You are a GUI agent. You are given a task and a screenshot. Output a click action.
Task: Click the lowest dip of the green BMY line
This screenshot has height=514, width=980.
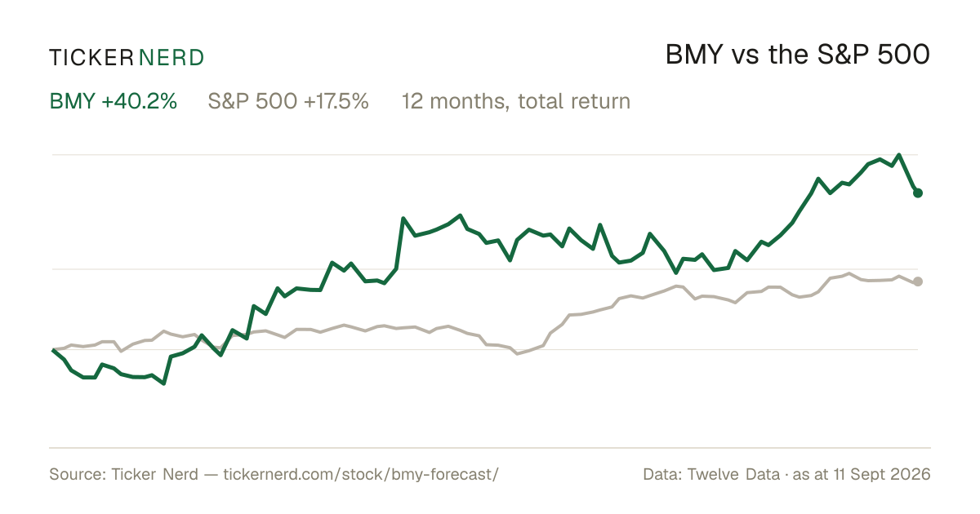click(164, 383)
